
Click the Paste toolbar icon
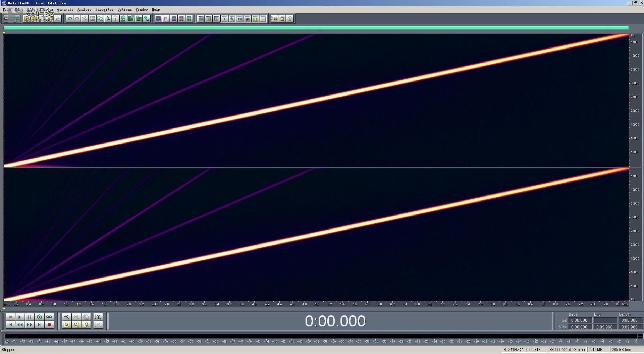coord(115,18)
